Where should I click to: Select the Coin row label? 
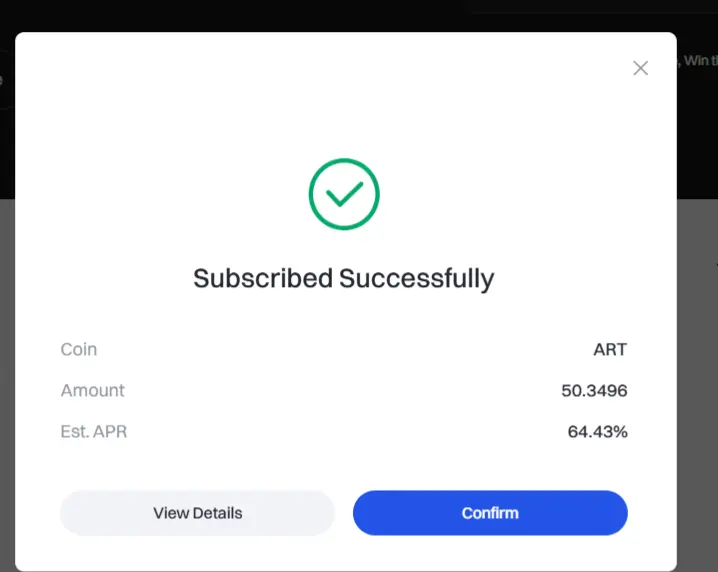79,349
